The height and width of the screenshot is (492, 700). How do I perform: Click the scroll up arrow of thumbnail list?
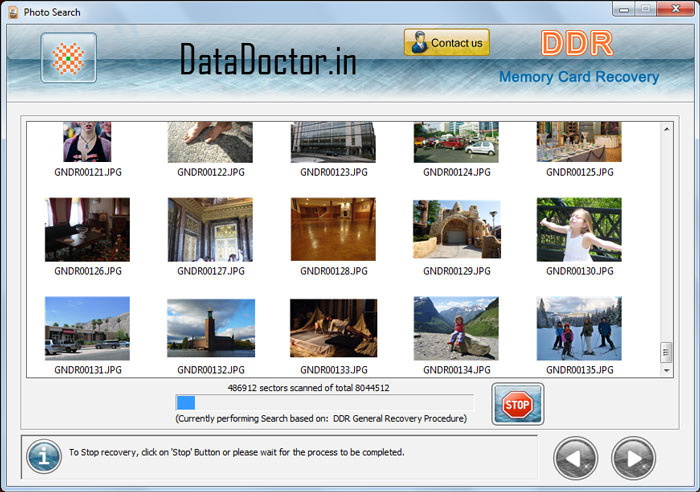click(x=667, y=129)
